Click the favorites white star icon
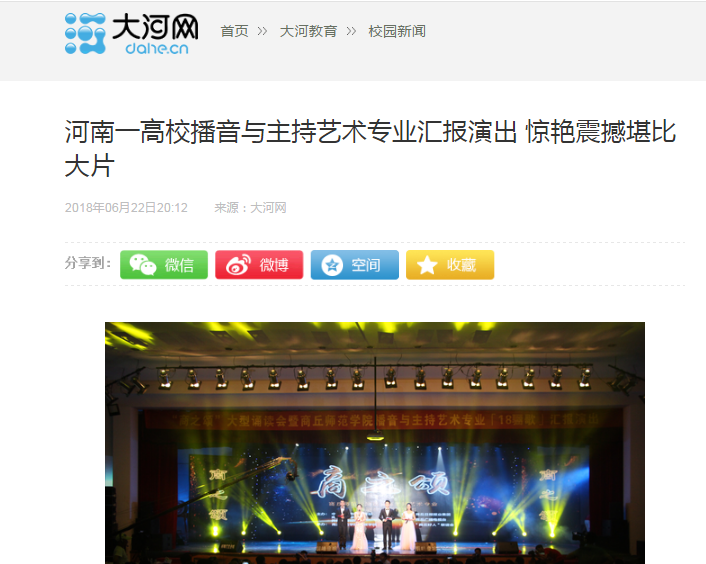The width and height of the screenshot is (706, 564). pos(427,265)
